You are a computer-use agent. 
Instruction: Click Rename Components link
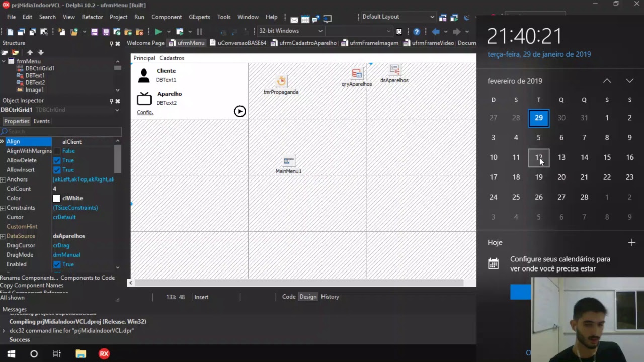coord(29,278)
